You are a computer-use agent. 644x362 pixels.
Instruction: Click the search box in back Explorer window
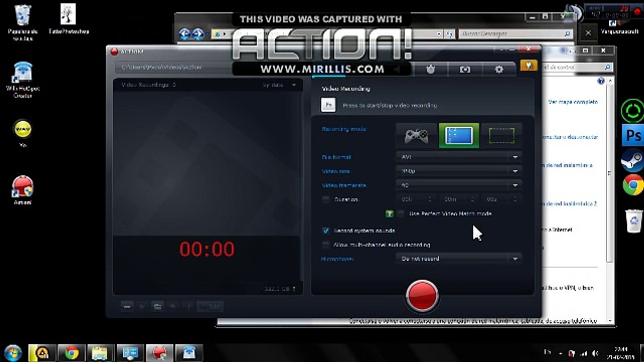pyautogui.click(x=515, y=34)
